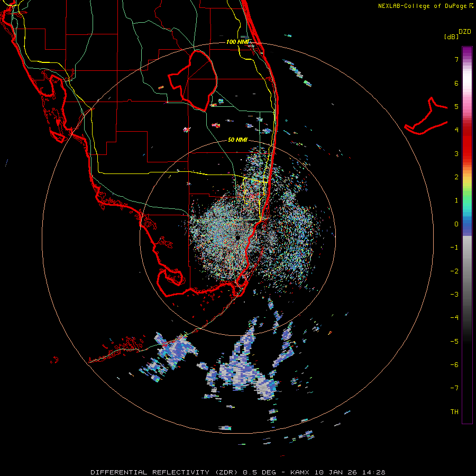Click the 0 value on color scale
Viewport: 476px width, 476px height.
pyautogui.click(x=456, y=224)
